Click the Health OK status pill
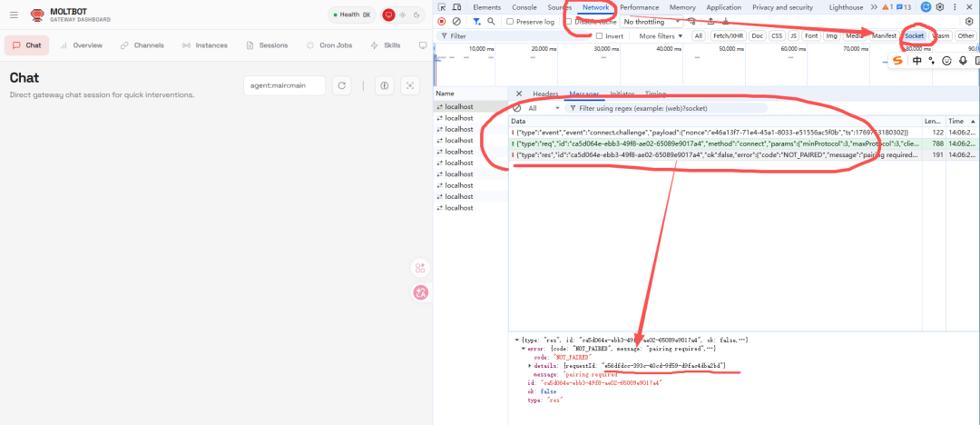This screenshot has height=425, width=980. pos(353,15)
